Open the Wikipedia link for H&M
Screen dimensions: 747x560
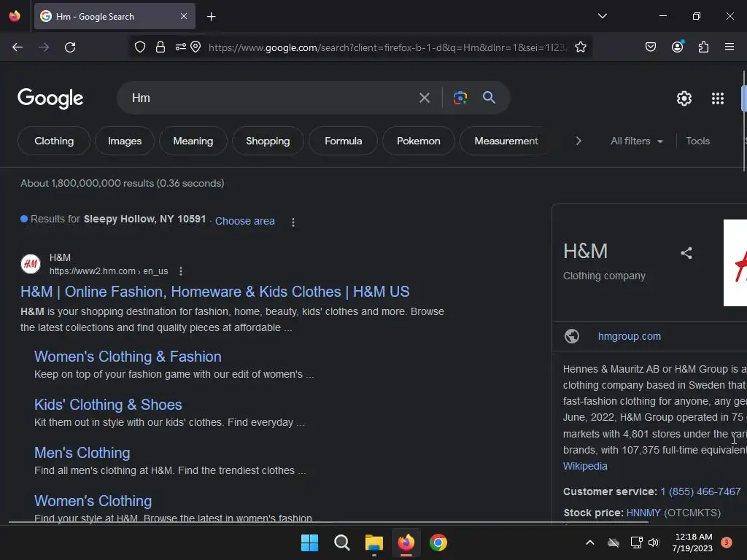pos(585,466)
